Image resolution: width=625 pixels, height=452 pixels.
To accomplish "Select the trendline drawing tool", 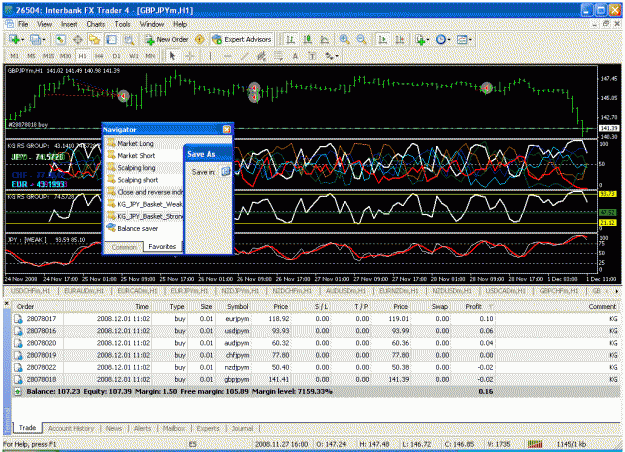I will point(244,56).
